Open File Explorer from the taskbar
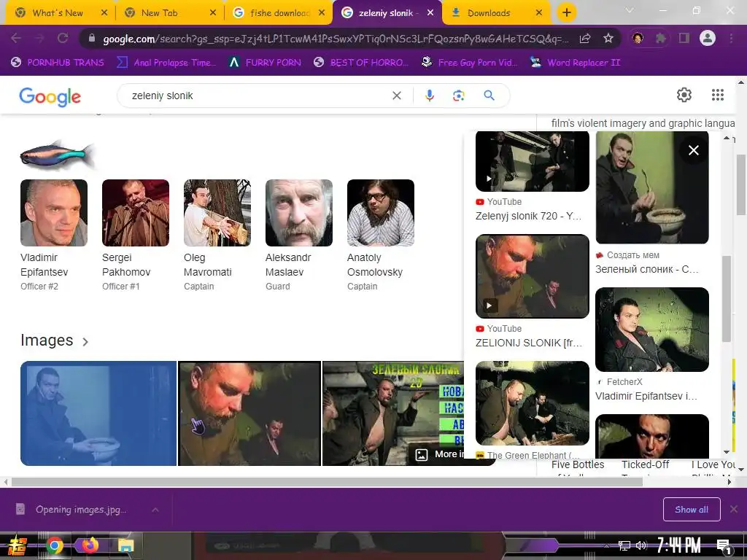 [125, 545]
